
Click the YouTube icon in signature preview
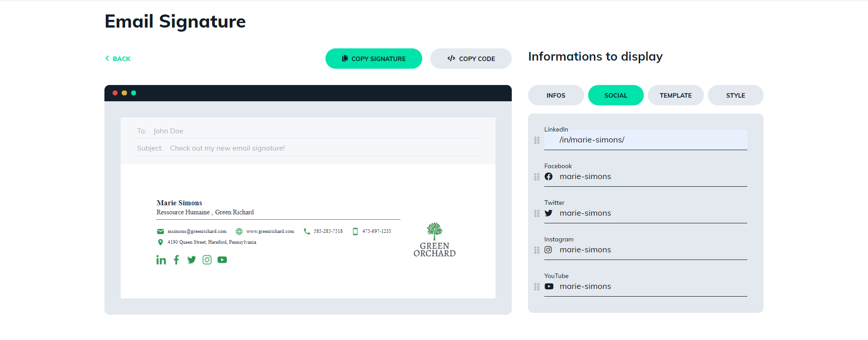(x=222, y=260)
